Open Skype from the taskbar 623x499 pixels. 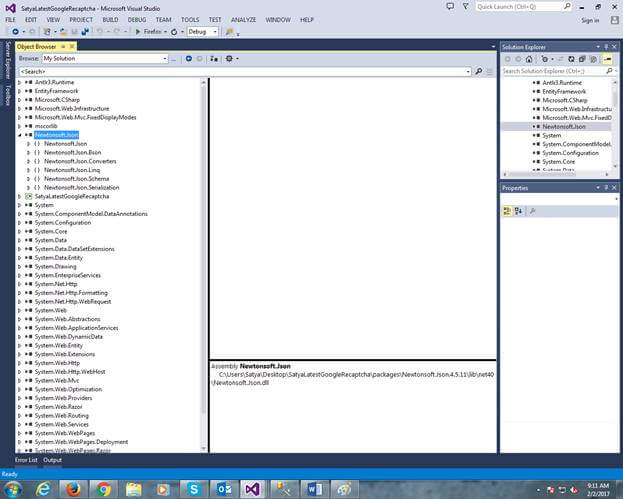click(194, 489)
